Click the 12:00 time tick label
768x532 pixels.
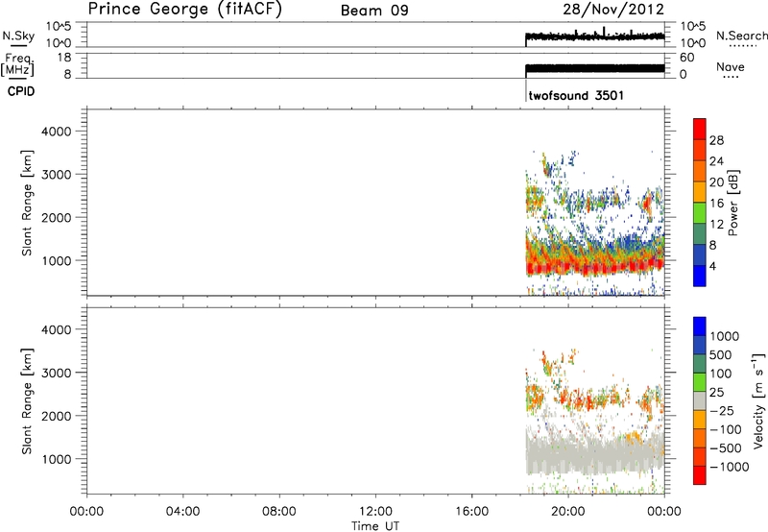[375, 512]
